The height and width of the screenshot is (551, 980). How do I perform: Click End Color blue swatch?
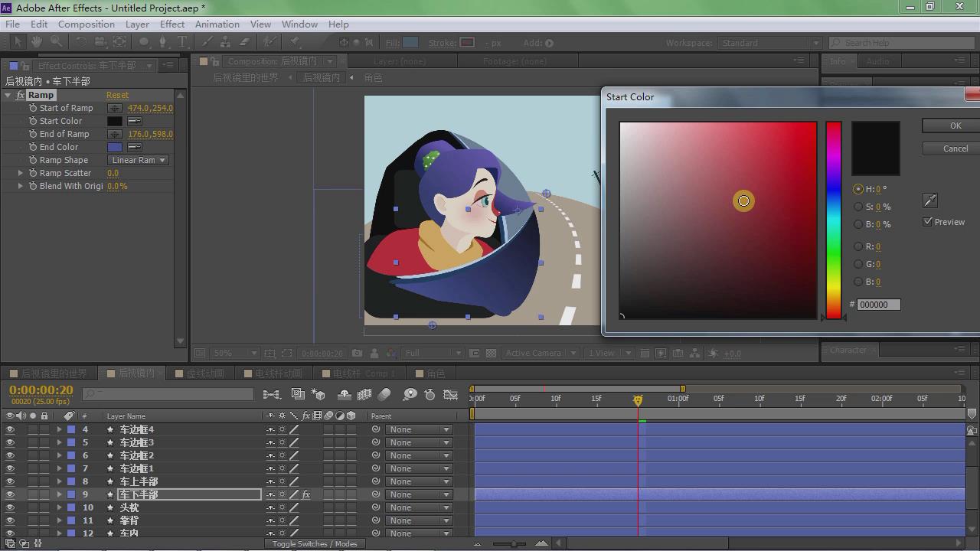click(x=115, y=147)
